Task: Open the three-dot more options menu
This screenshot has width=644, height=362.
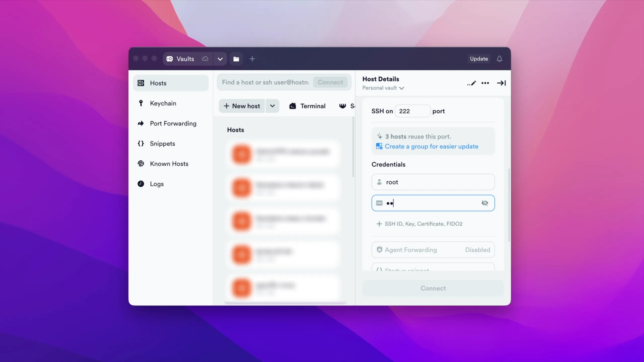Action: pos(485,83)
